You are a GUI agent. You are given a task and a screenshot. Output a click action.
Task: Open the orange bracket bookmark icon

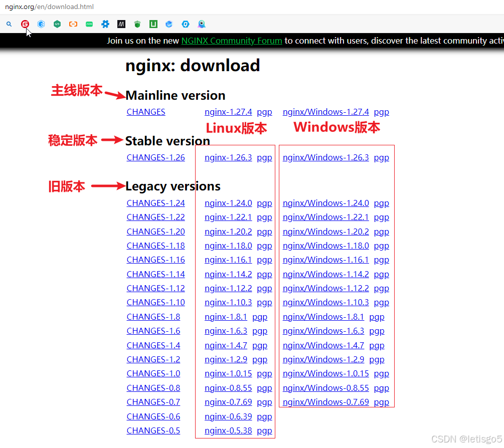click(73, 24)
